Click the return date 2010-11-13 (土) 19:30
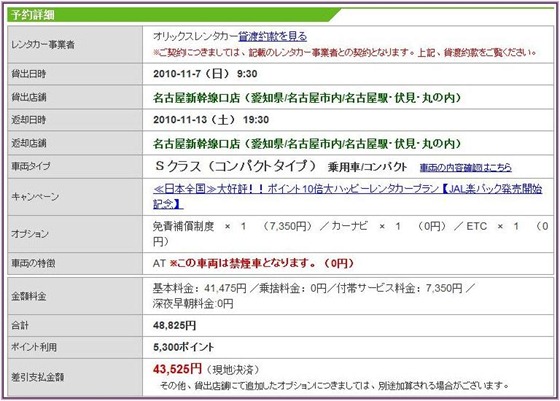 click(x=211, y=119)
